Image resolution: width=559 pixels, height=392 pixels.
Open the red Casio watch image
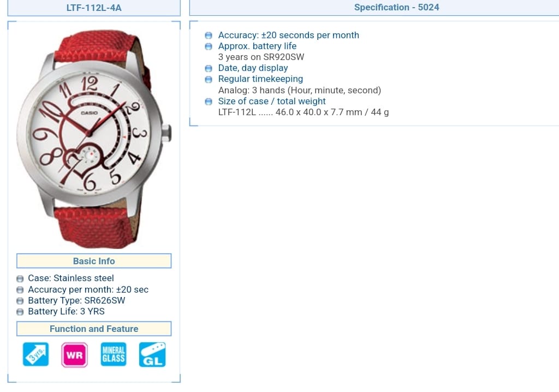94,139
